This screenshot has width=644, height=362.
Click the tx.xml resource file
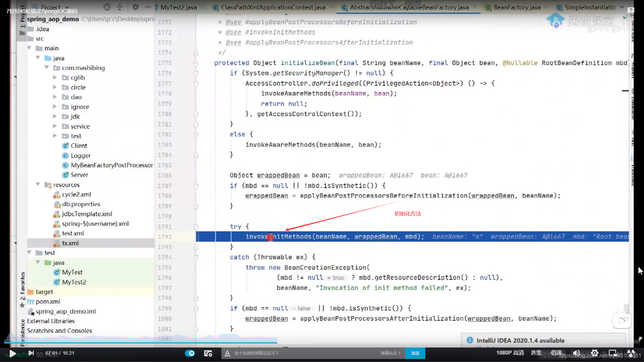[70, 243]
